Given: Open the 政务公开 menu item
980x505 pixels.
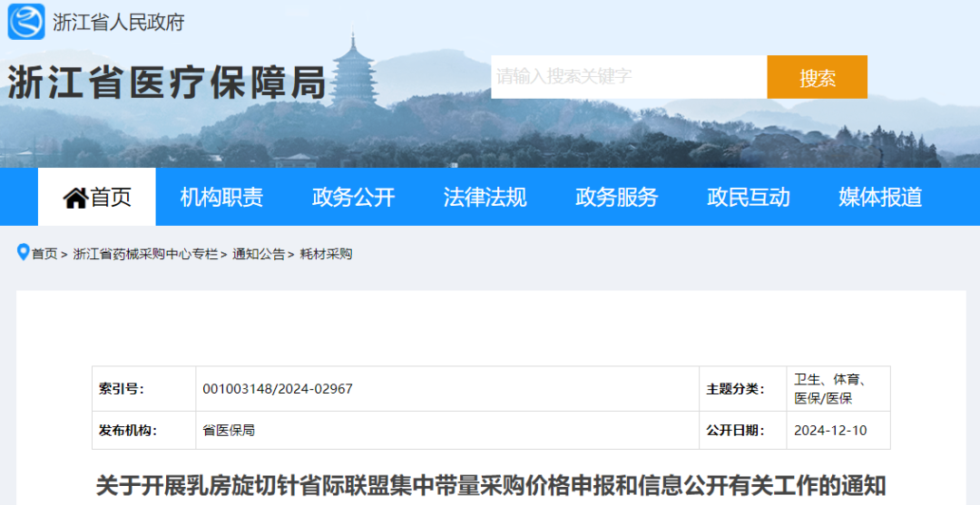Looking at the screenshot, I should (x=353, y=197).
